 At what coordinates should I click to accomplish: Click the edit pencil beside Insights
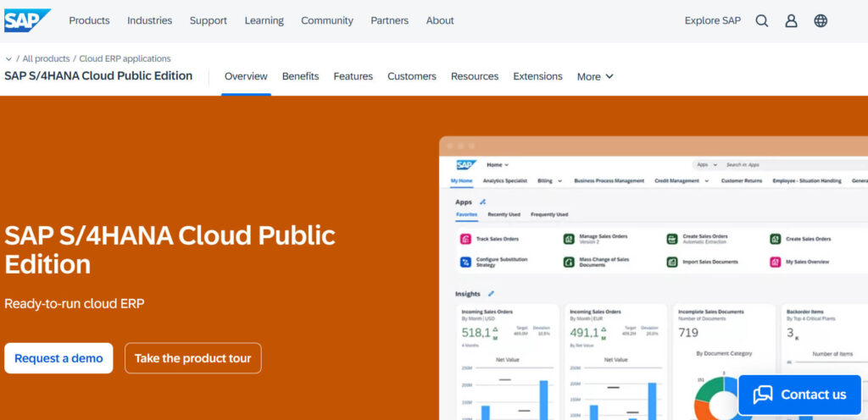coord(491,294)
